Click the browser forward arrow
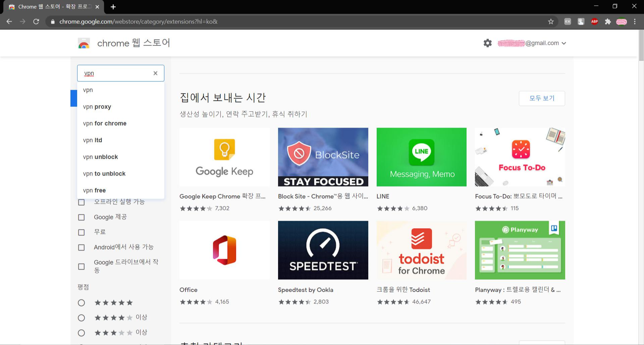Viewport: 644px width, 345px height. tap(22, 21)
